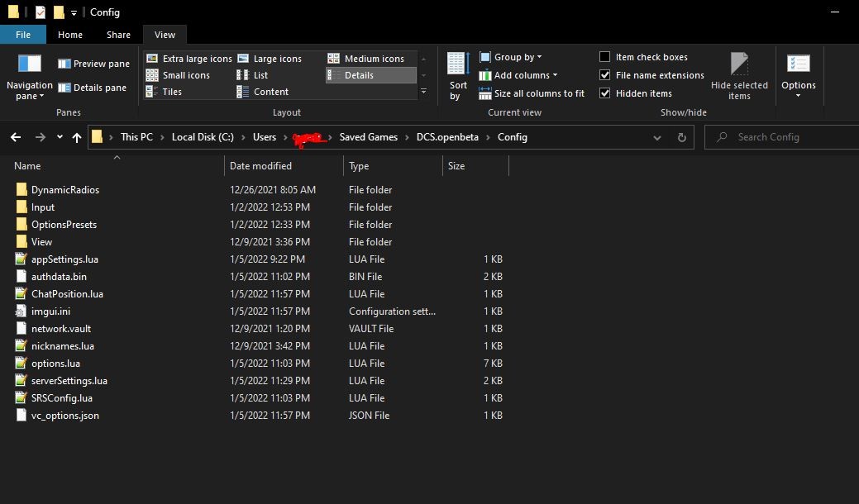The height and width of the screenshot is (504, 859).
Task: Click the Sort by icon
Action: [x=458, y=64]
